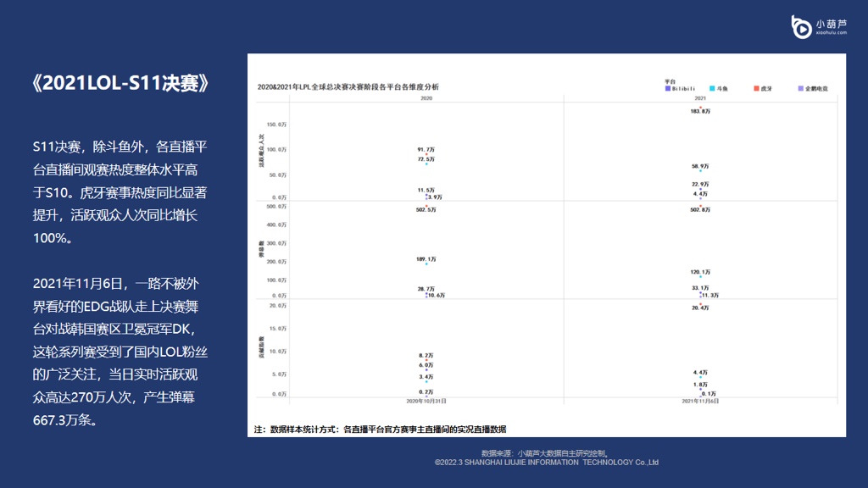Image resolution: width=868 pixels, height=488 pixels.
Task: Click the 2021年11月6日 axis date label
Action: tap(700, 402)
